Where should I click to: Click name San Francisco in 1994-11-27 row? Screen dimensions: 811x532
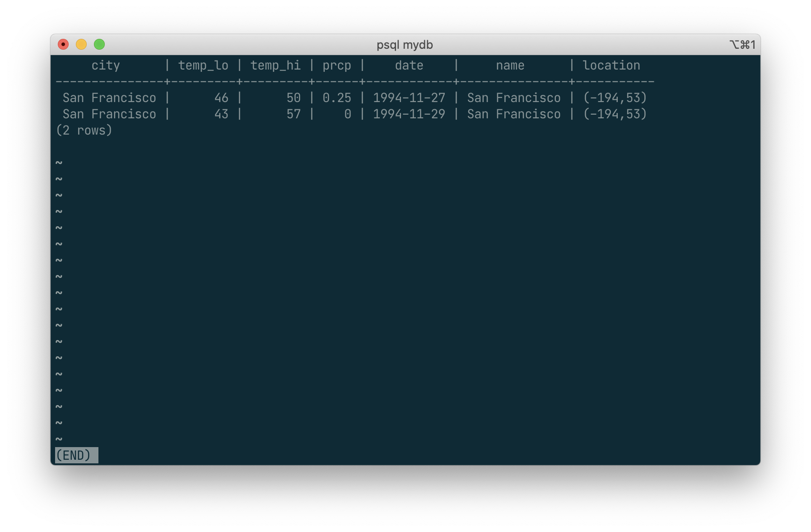(514, 98)
